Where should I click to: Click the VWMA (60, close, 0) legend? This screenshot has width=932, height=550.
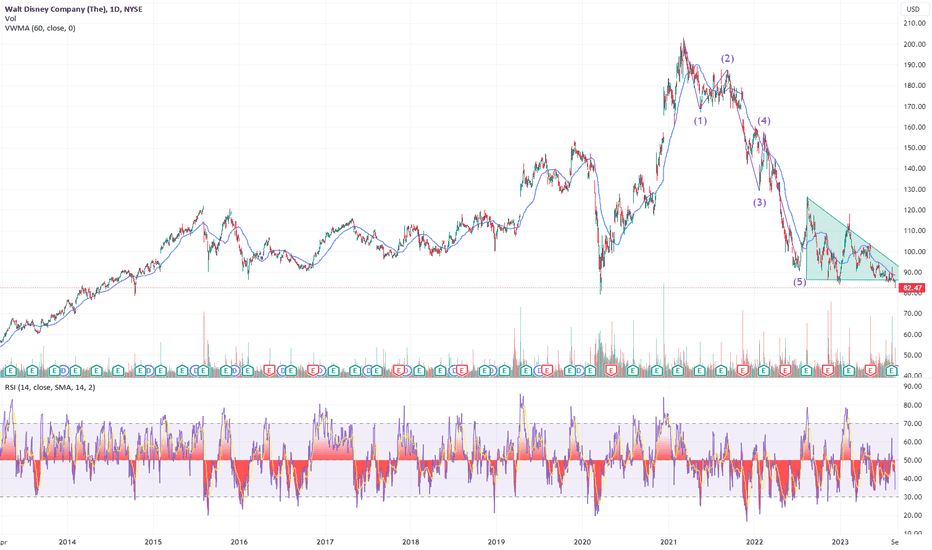click(x=40, y=28)
